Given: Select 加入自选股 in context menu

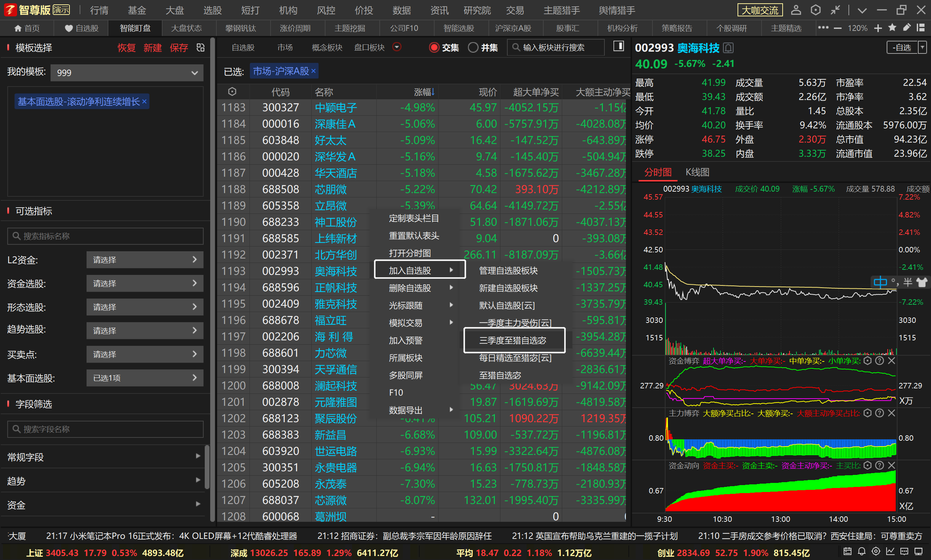Looking at the screenshot, I should coord(420,270).
